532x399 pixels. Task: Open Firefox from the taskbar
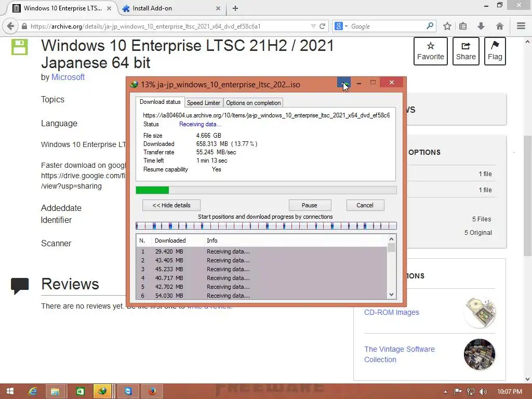[152, 391]
